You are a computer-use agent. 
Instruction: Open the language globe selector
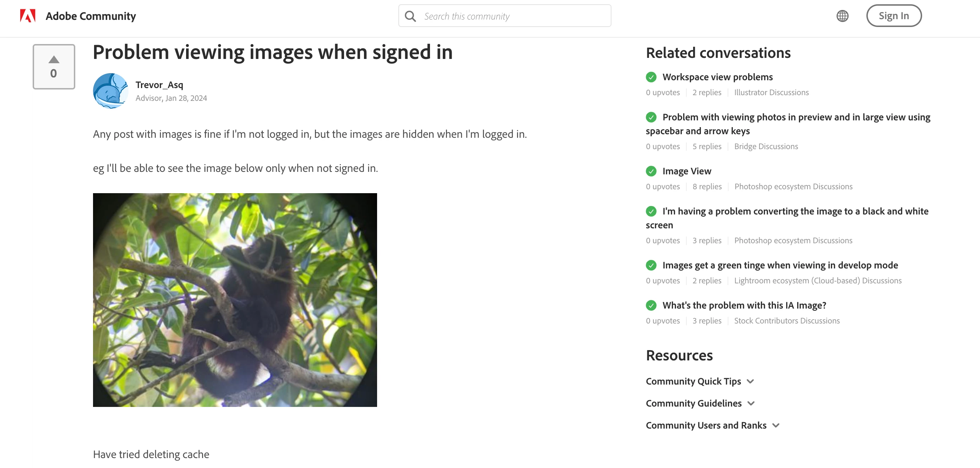pos(842,16)
